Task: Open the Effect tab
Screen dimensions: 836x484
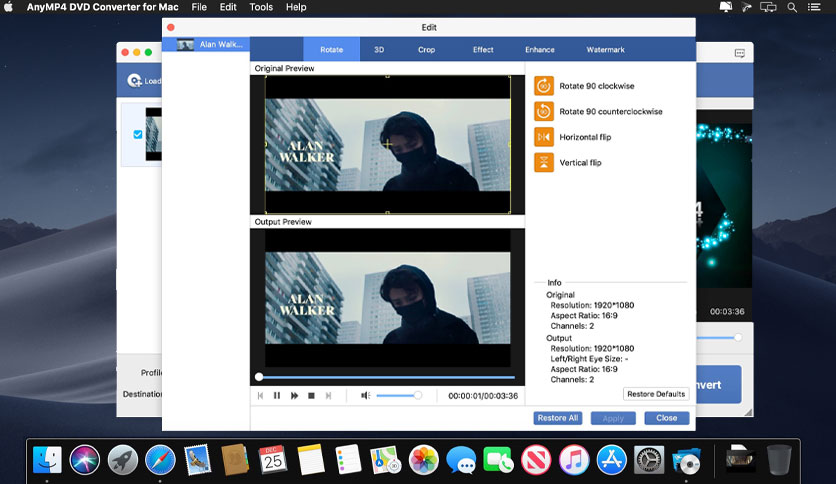Action: [483, 50]
